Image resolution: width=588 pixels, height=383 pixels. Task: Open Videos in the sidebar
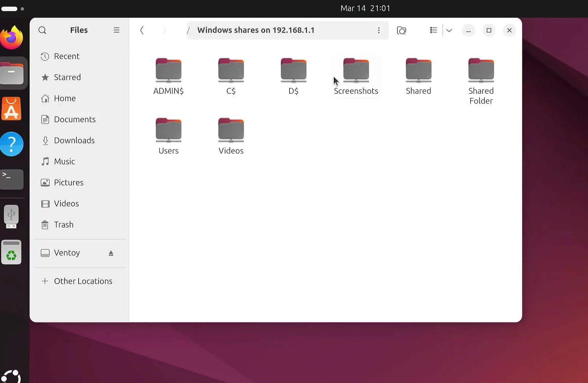click(80, 204)
